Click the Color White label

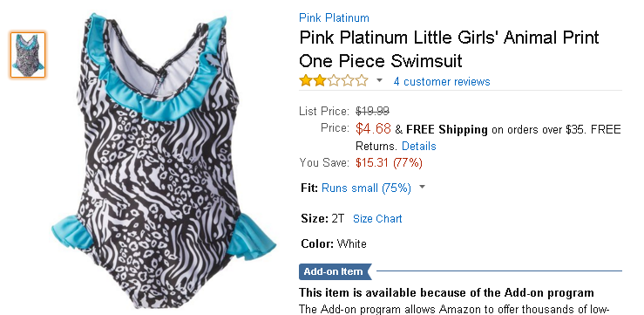(334, 243)
